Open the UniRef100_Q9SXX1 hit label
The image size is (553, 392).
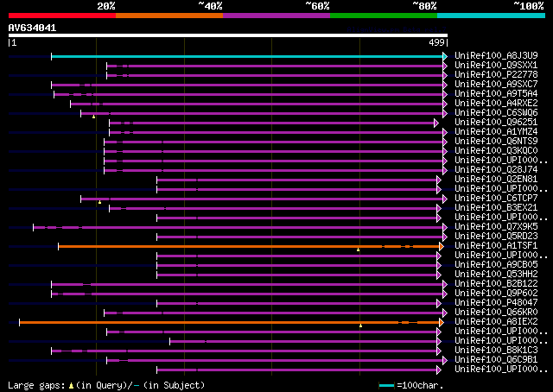496,66
